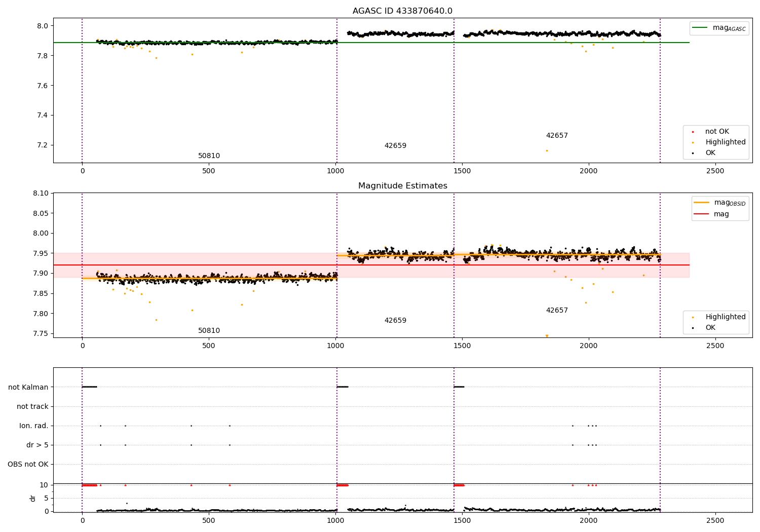Click the 42659 label in the top plot

(395, 146)
